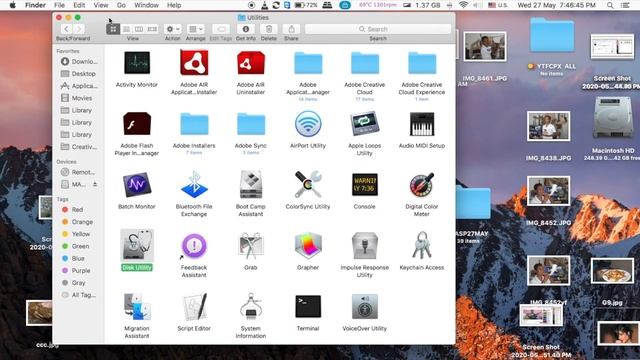Viewport: 640px width, 360px height.
Task: Select Grab app icon
Action: coord(251,245)
